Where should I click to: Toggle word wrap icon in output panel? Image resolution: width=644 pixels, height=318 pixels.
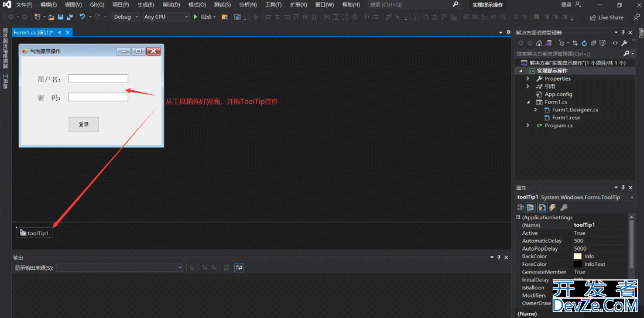[239, 268]
